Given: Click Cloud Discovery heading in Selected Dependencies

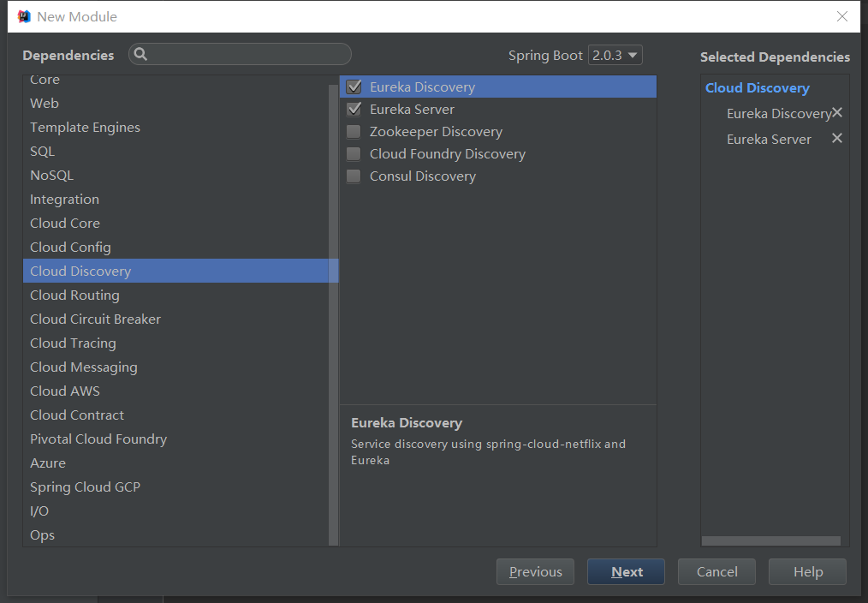Looking at the screenshot, I should pyautogui.click(x=758, y=88).
